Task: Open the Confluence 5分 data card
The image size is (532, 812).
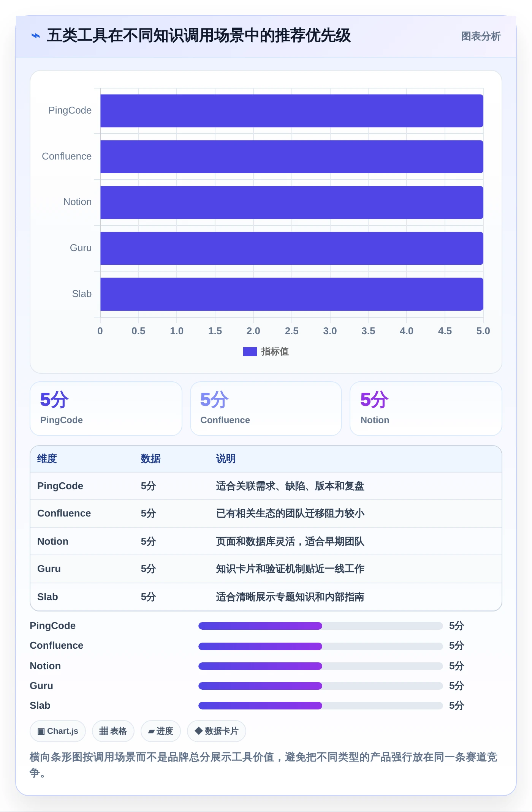Action: 266,409
